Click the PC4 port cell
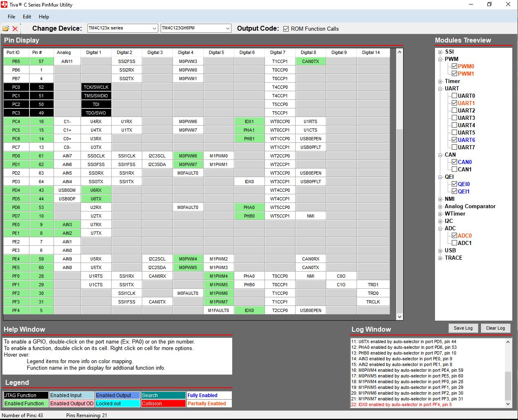 point(16,121)
